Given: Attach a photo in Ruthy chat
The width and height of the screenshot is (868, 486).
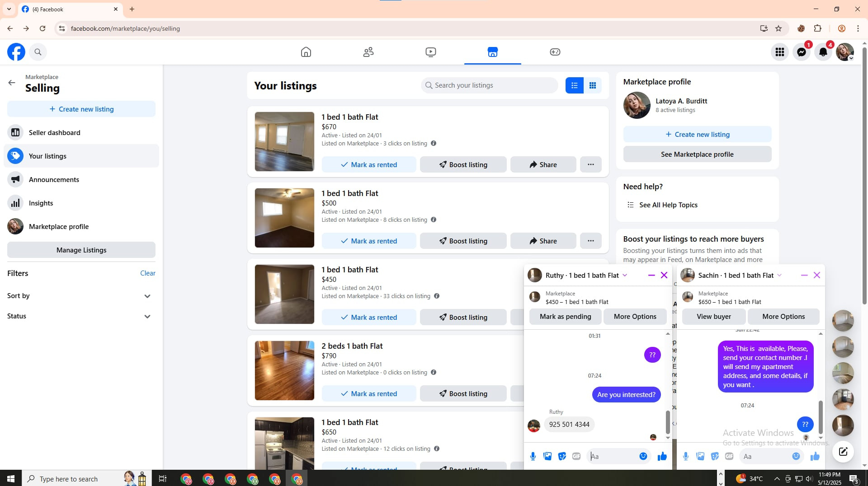Looking at the screenshot, I should pos(547,456).
